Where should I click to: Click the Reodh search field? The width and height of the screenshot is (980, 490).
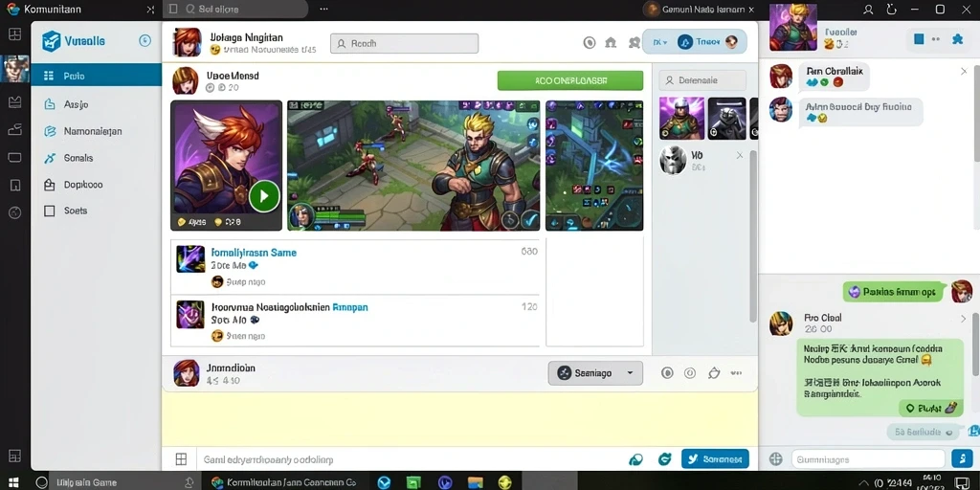point(405,44)
